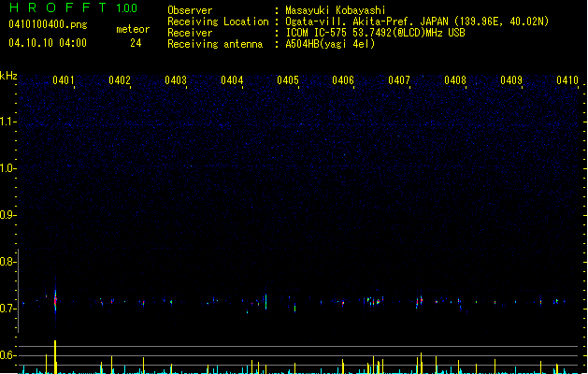Click the 0406 time marker
The height and width of the screenshot is (374, 588).
[x=343, y=80]
